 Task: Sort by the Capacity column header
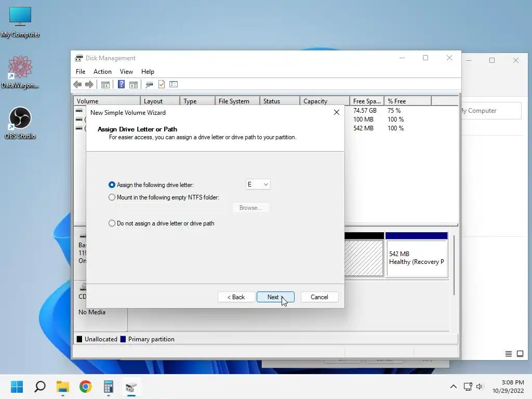tap(325, 101)
